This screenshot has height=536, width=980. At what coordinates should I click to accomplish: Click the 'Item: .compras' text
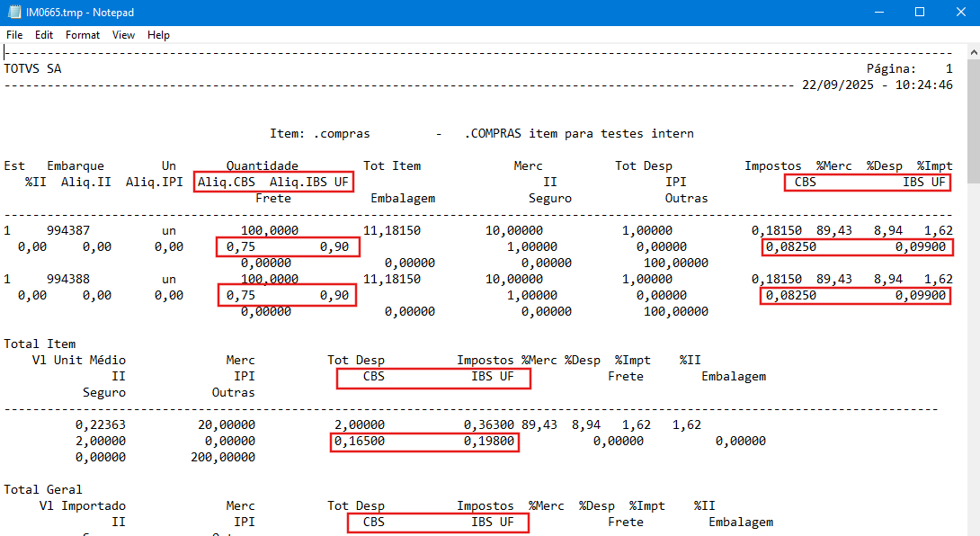tap(320, 134)
